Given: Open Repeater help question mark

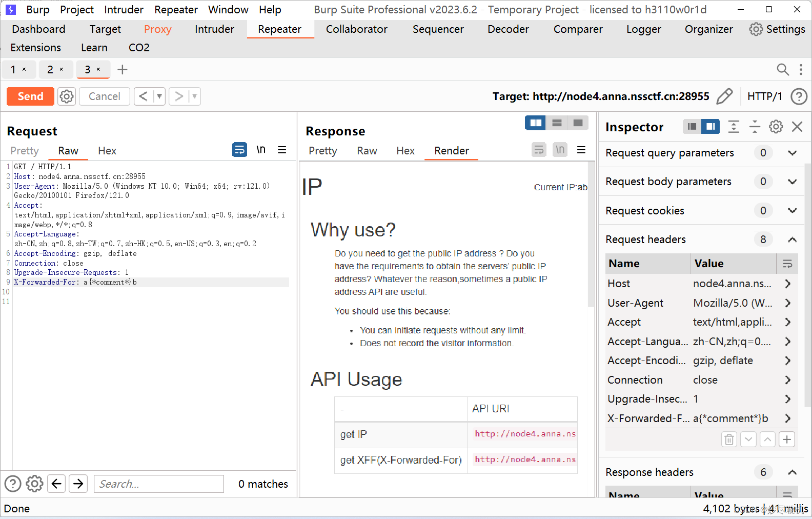Looking at the screenshot, I should pos(799,96).
